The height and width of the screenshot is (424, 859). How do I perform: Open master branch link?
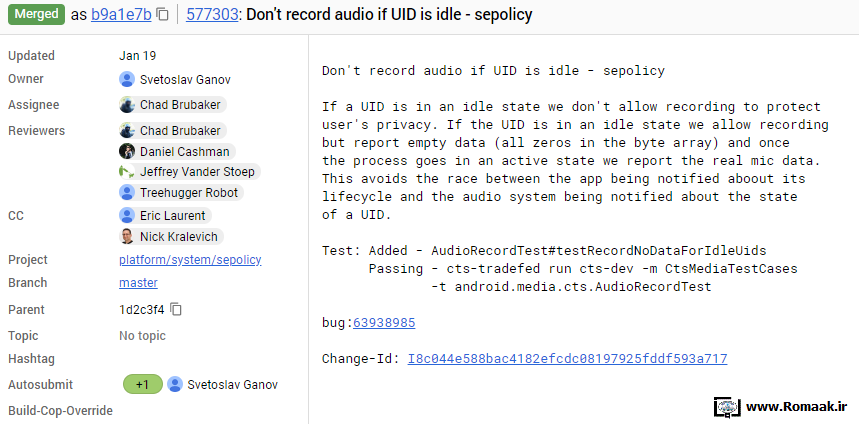[x=138, y=283]
